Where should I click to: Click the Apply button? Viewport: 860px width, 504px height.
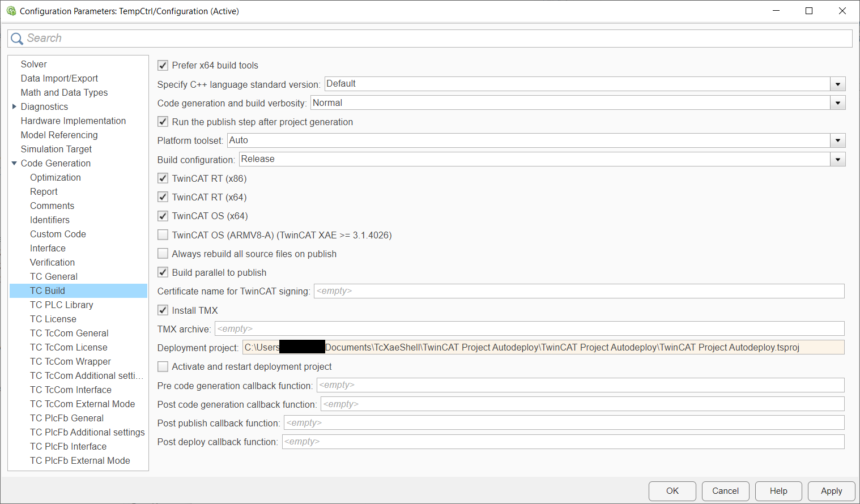pos(831,491)
